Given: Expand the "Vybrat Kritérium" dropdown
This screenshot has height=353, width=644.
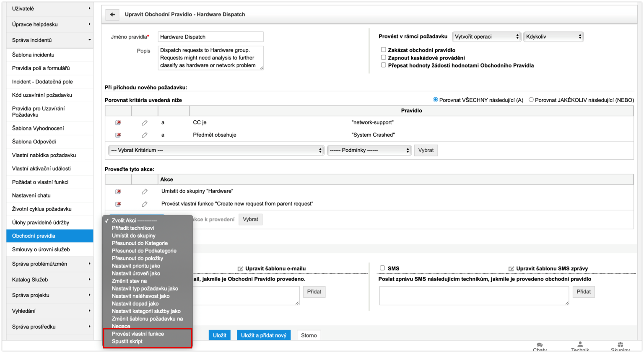Looking at the screenshot, I should [216, 150].
